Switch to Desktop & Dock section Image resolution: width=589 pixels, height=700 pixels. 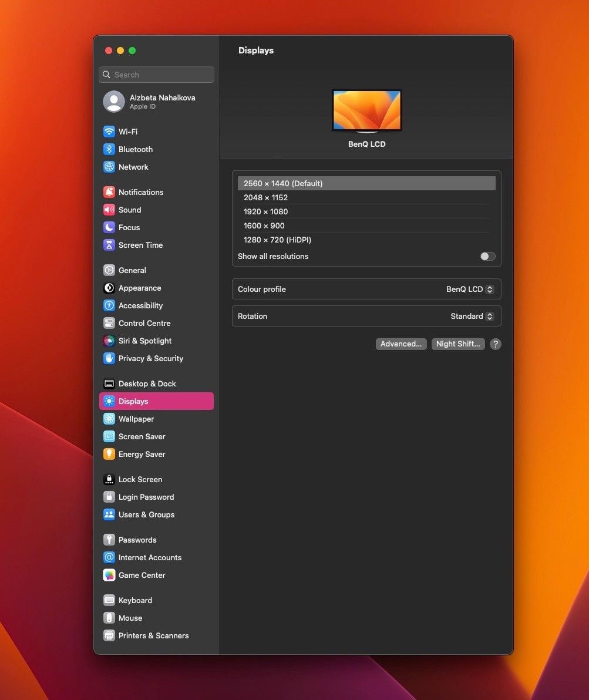pyautogui.click(x=147, y=383)
